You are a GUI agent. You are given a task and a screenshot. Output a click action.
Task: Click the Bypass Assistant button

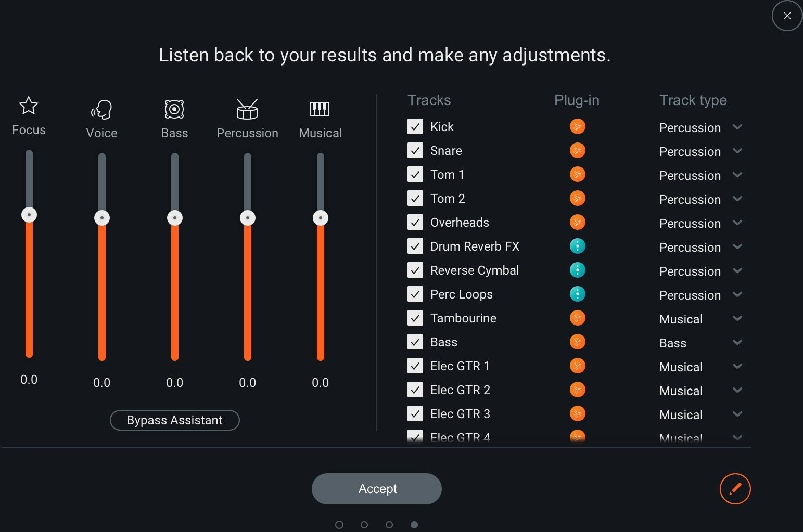(x=175, y=420)
